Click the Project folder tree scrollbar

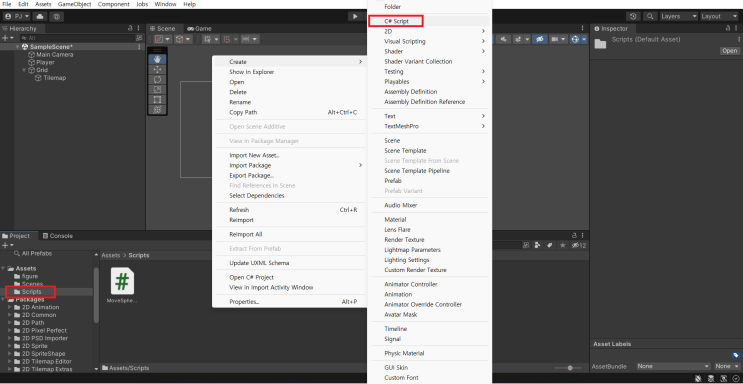pyautogui.click(x=96, y=295)
